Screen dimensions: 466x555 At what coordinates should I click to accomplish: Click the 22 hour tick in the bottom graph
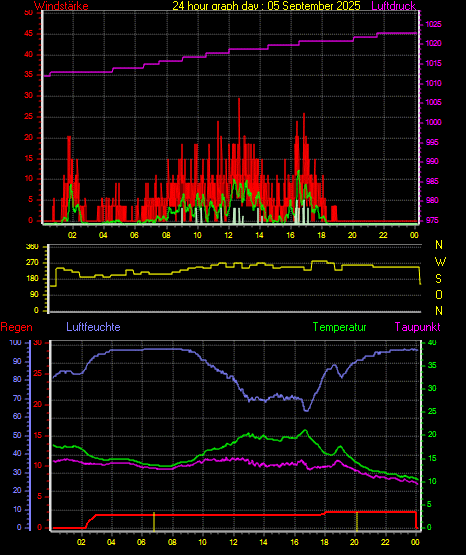pos(385,542)
